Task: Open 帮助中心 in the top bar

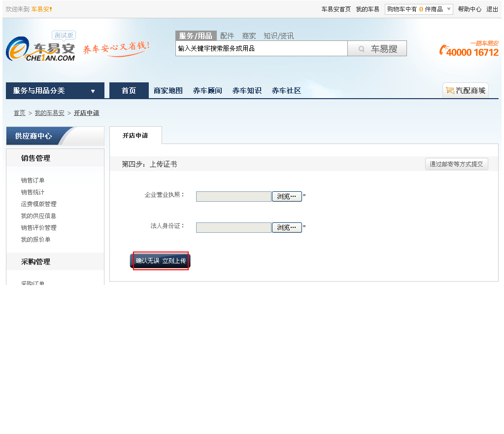Action: 469,9
